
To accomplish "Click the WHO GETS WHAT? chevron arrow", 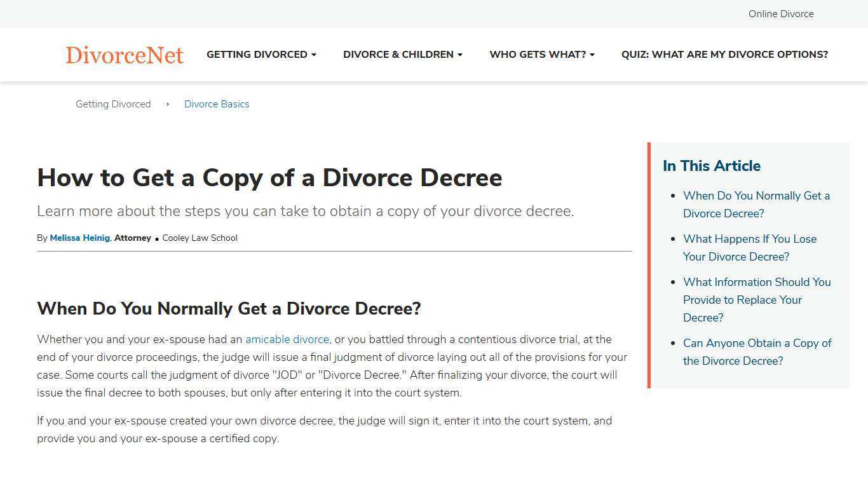I will tap(592, 55).
